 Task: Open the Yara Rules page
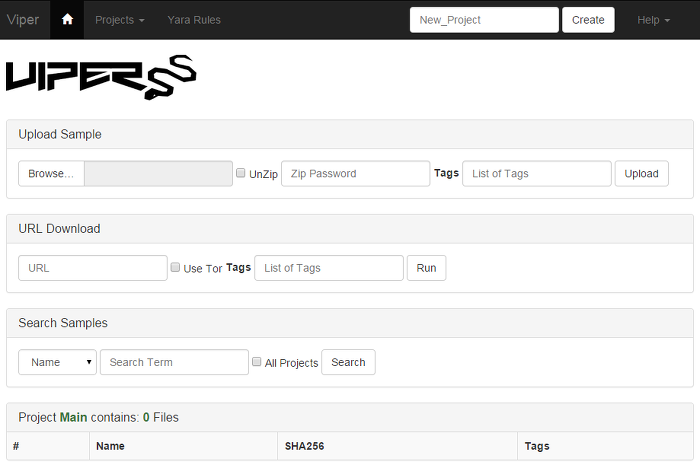[194, 20]
